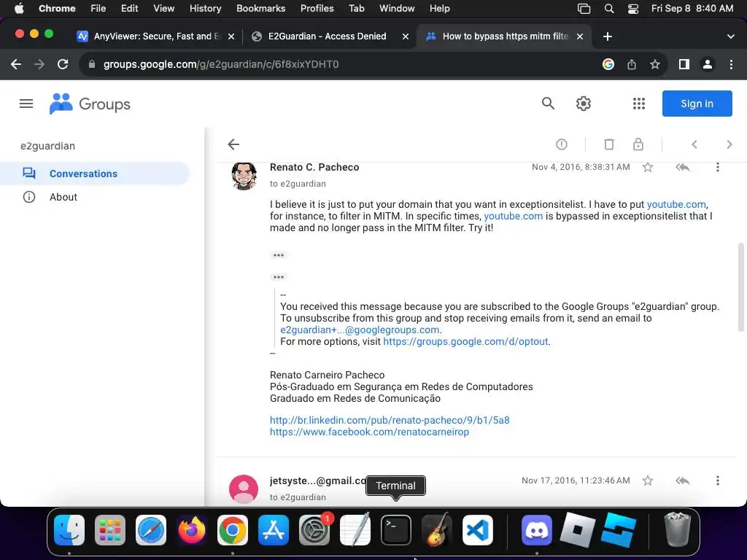Open the second youtube.com link
The image size is (747, 560).
(x=513, y=216)
